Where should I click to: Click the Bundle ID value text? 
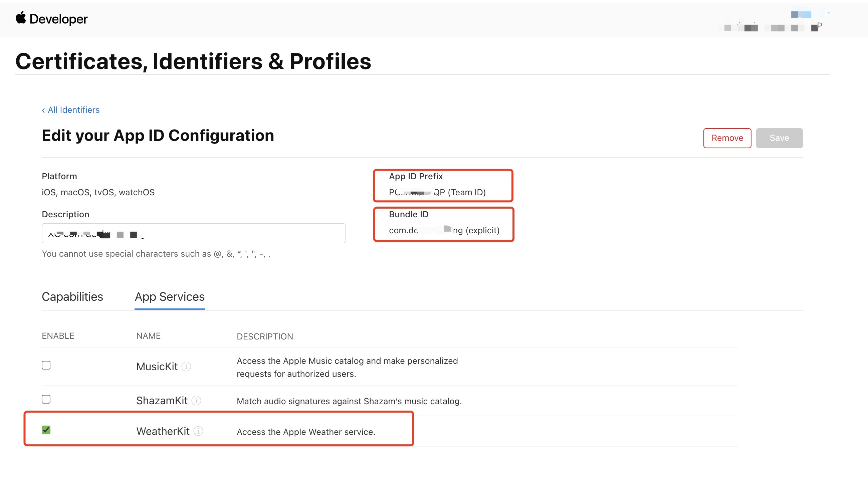444,230
